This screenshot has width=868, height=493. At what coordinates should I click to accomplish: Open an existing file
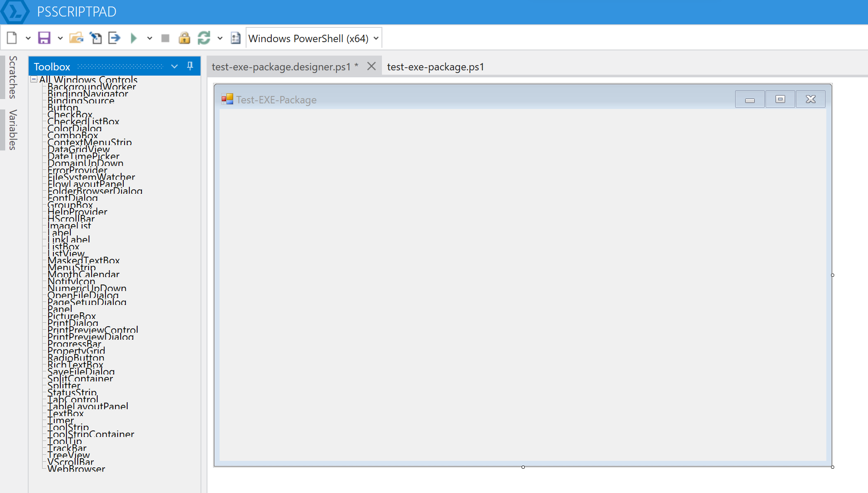click(76, 38)
